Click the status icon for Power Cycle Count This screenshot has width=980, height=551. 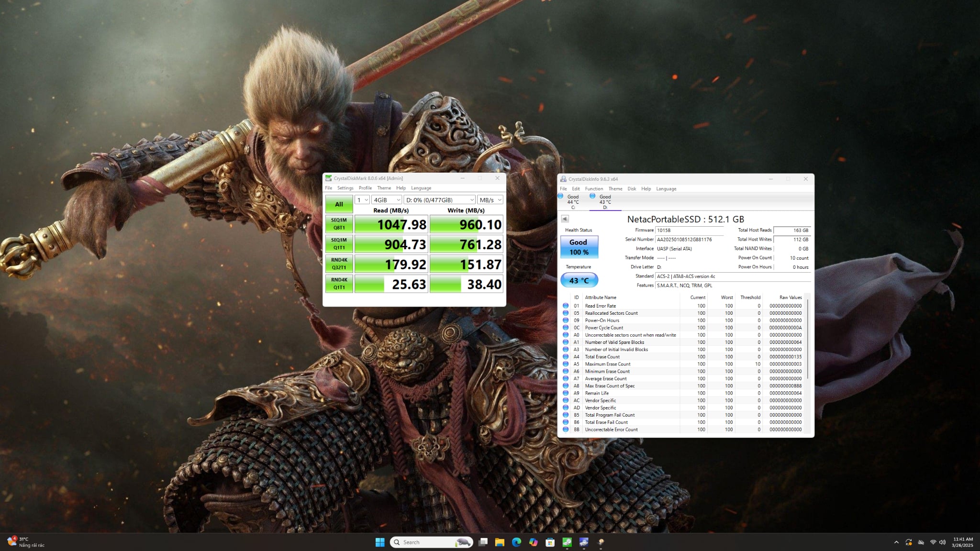pyautogui.click(x=565, y=328)
